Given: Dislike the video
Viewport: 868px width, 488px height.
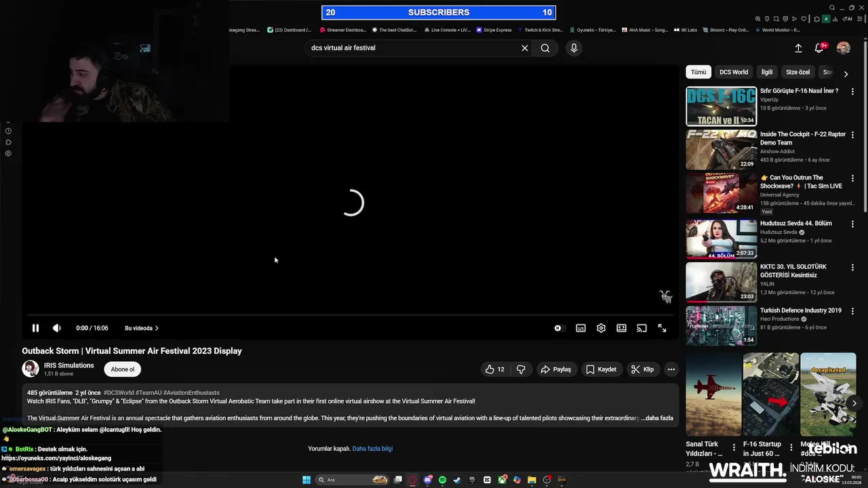Looking at the screenshot, I should [x=521, y=369].
